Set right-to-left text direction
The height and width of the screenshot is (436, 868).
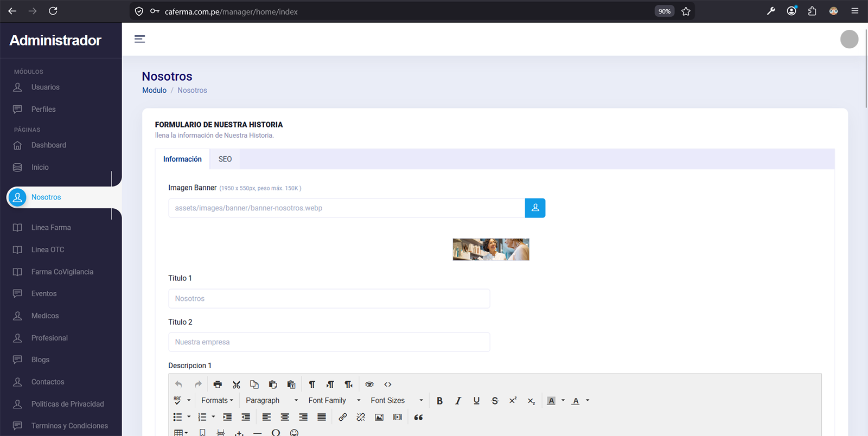[349, 384]
